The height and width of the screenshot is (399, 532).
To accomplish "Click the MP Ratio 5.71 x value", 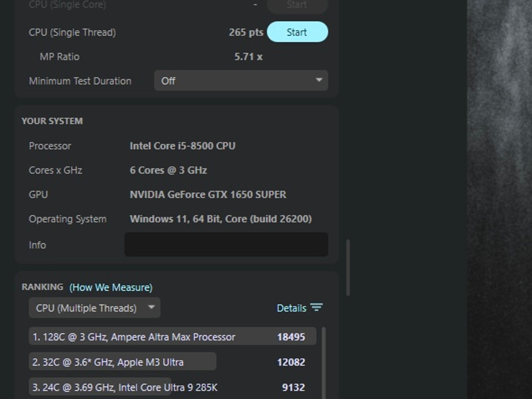I will [x=248, y=57].
